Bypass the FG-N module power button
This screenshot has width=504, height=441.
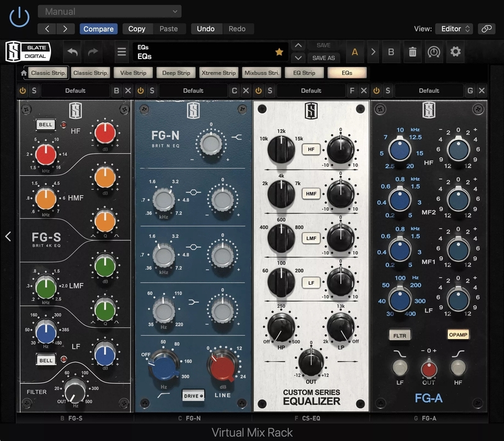click(140, 91)
